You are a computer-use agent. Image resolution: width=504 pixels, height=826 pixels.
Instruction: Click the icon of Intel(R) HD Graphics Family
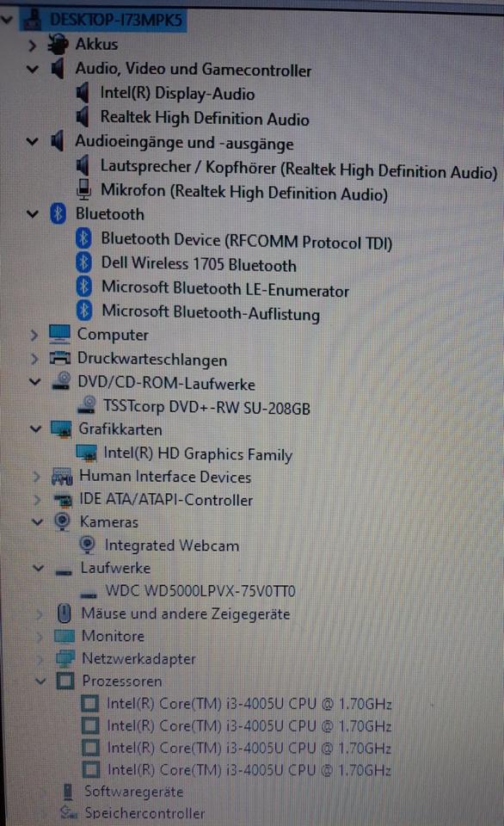[86, 453]
